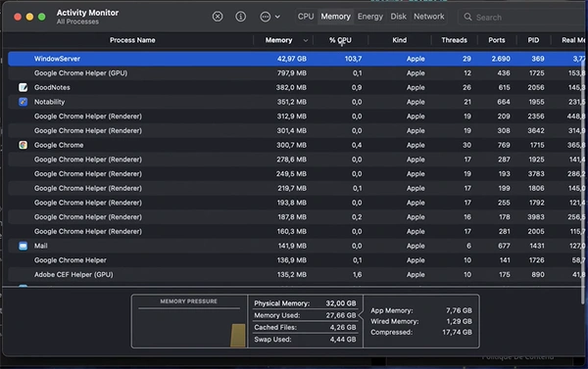Sort by Kind column header
The image size is (588, 369).
pyautogui.click(x=400, y=40)
